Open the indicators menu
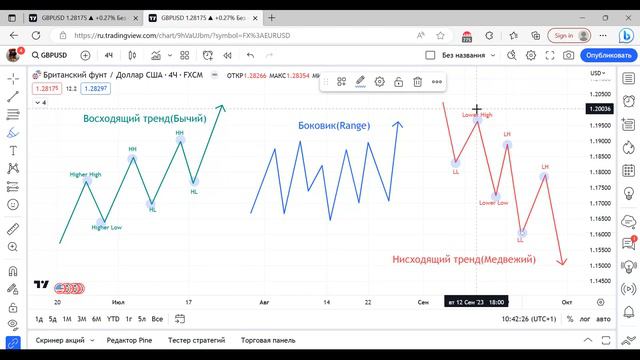Image resolution: width=640 pixels, height=360 pixels. (x=156, y=55)
